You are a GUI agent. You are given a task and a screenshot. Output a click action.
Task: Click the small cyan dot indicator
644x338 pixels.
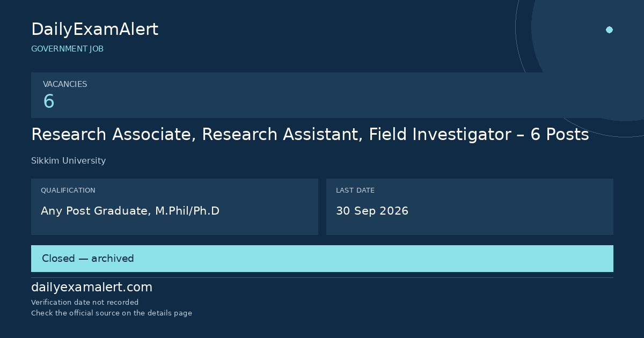point(609,30)
